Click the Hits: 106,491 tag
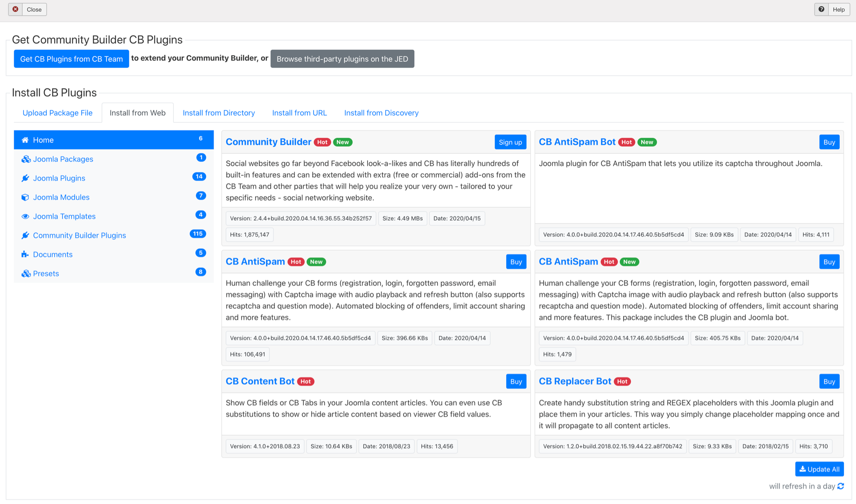This screenshot has height=504, width=856. coord(247,354)
